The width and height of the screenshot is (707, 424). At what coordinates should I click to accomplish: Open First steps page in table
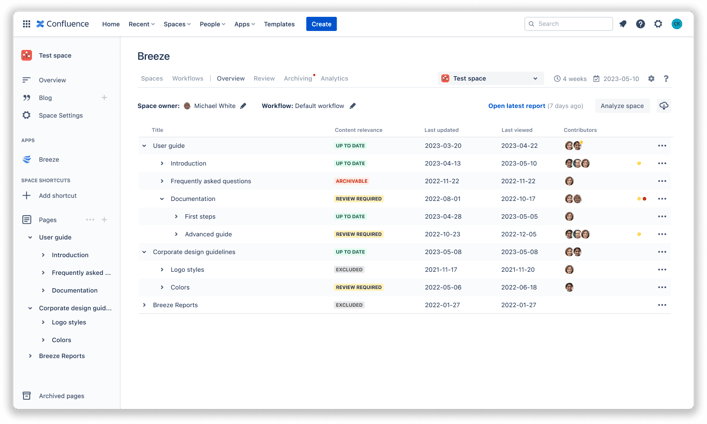pyautogui.click(x=200, y=217)
